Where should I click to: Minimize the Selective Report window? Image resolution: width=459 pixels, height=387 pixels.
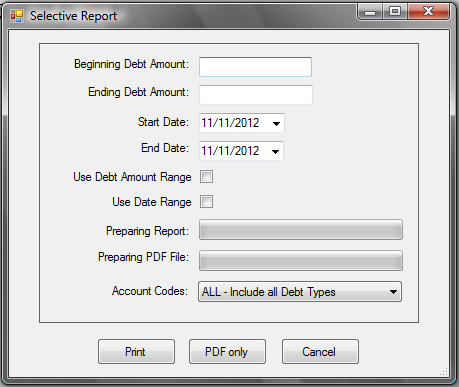coord(370,12)
